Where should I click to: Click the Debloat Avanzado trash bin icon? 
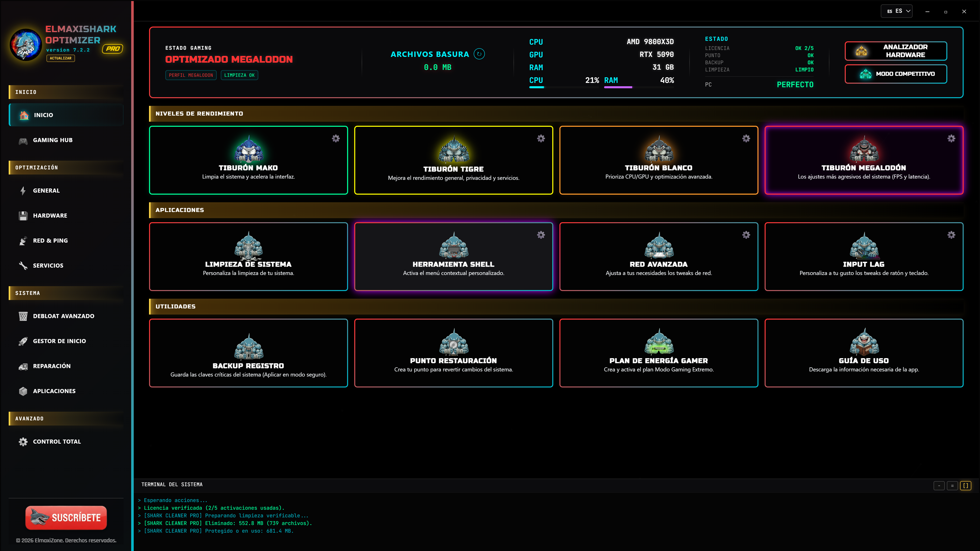click(23, 316)
